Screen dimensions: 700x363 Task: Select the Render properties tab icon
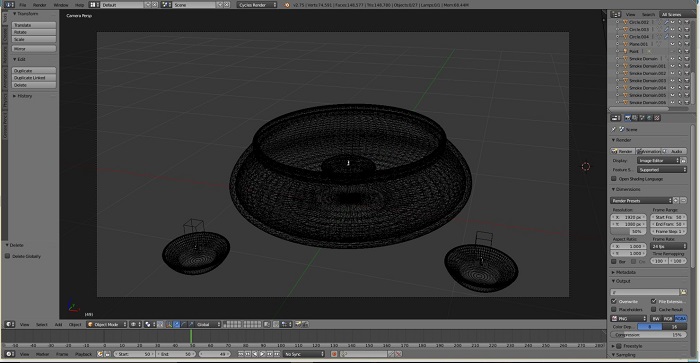click(628, 118)
